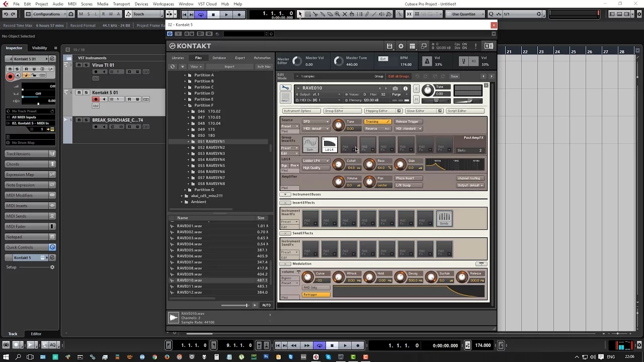Expand the Partition G folder
Screen dimensions: 644x362
185,190
